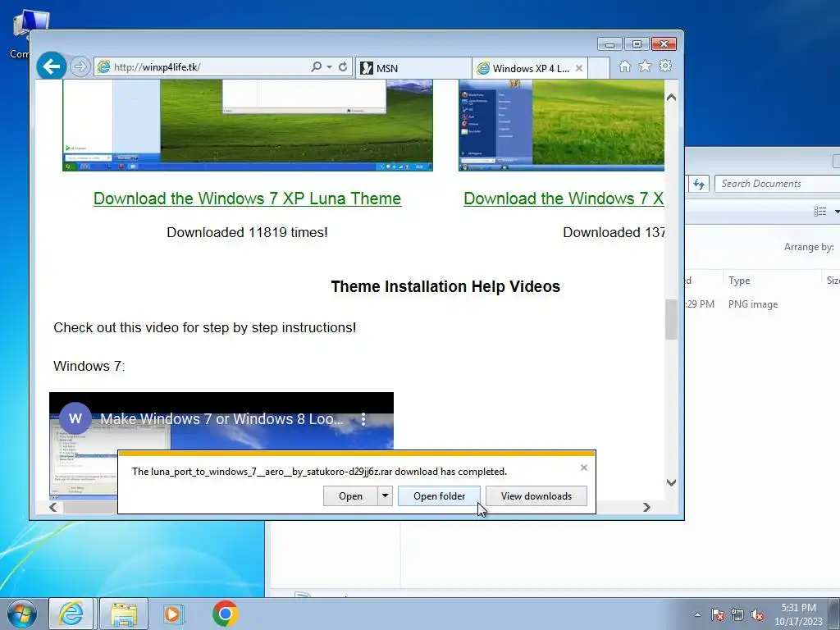840x630 pixels.
Task: Click the vertical scrollbar thumb
Action: click(x=671, y=319)
